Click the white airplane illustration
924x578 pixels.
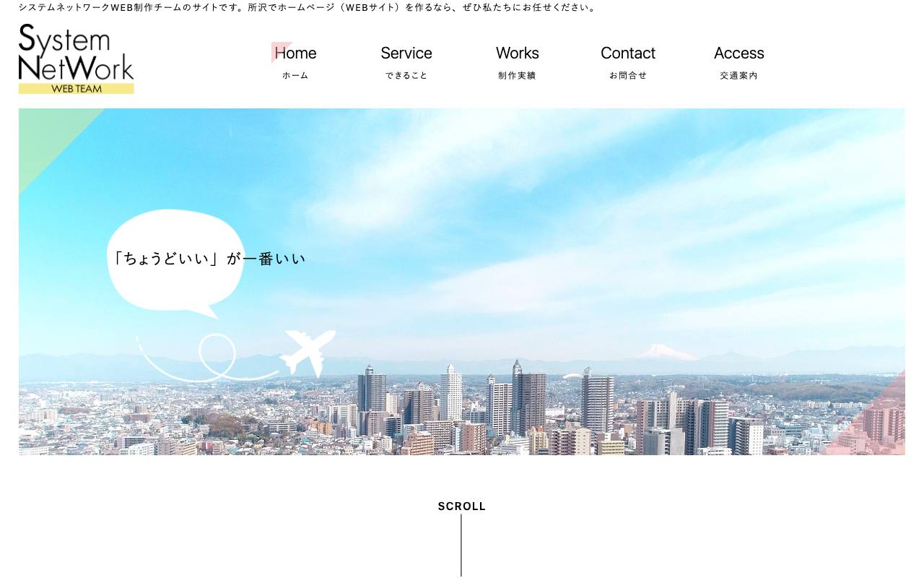[x=308, y=353]
